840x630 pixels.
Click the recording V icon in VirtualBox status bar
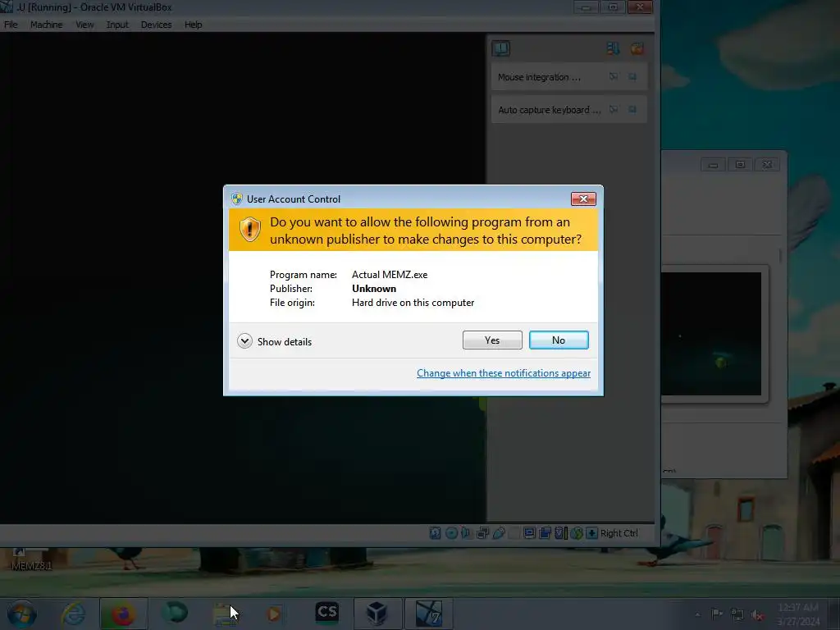point(561,533)
